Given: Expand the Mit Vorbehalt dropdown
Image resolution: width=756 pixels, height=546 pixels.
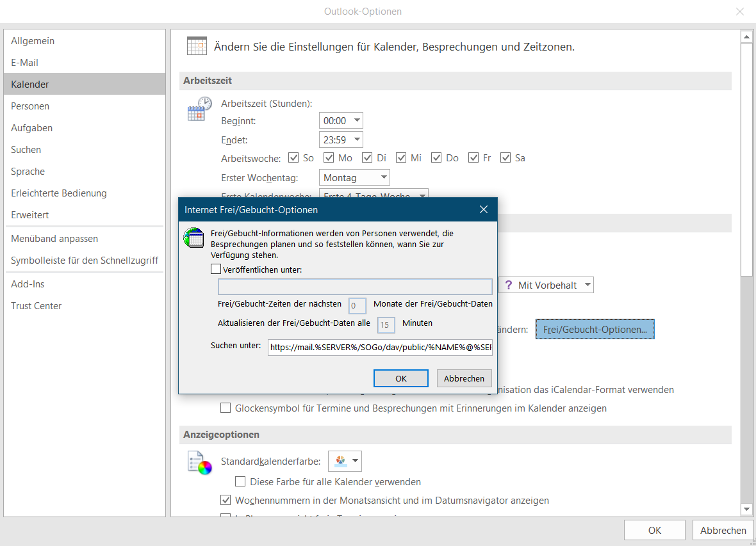Looking at the screenshot, I should tap(586, 285).
